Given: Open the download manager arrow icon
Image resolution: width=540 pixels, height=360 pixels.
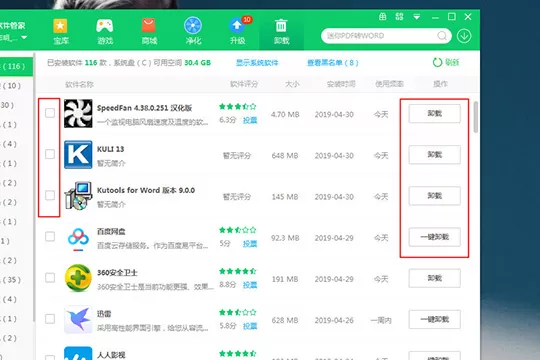Looking at the screenshot, I should (x=464, y=36).
